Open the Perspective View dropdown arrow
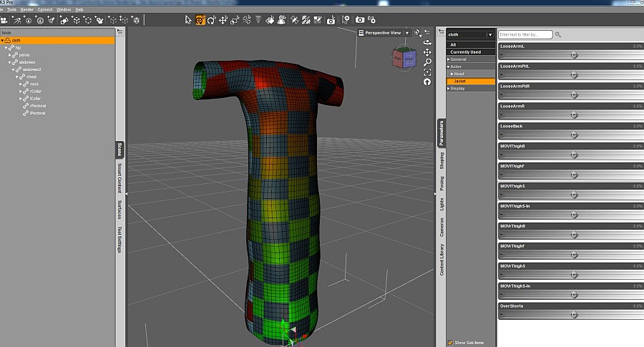 coord(407,33)
